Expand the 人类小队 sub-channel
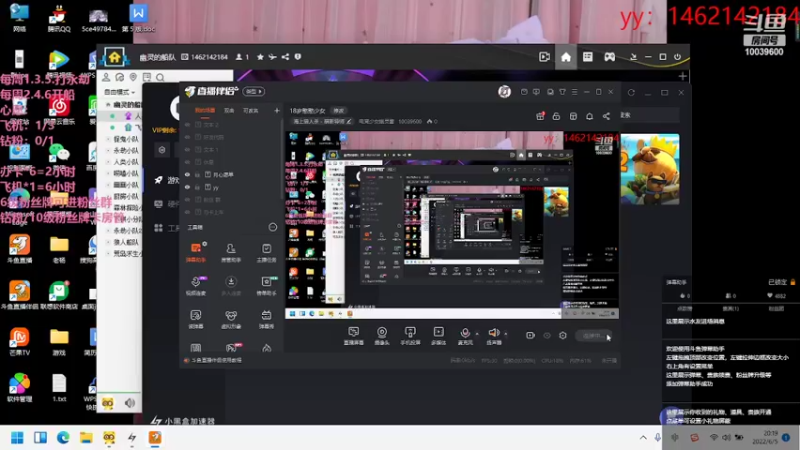This screenshot has height=450, width=800. pos(108,162)
